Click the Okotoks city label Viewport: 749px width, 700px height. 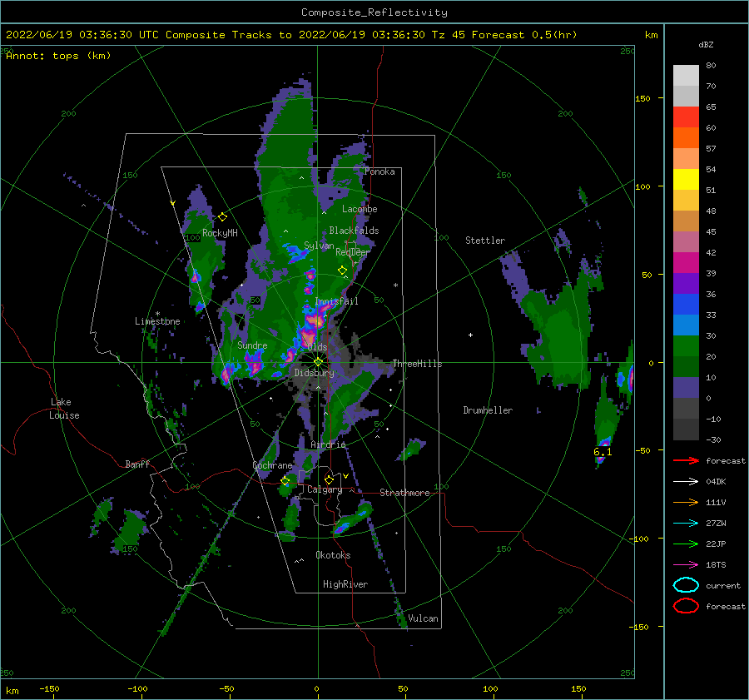coord(333,555)
